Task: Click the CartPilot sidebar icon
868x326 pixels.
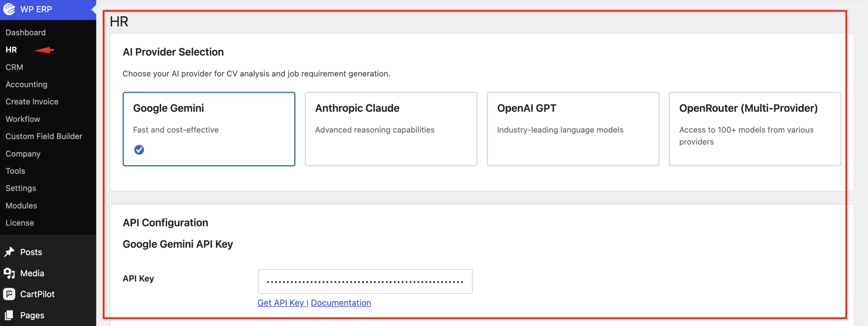Action: click(9, 294)
